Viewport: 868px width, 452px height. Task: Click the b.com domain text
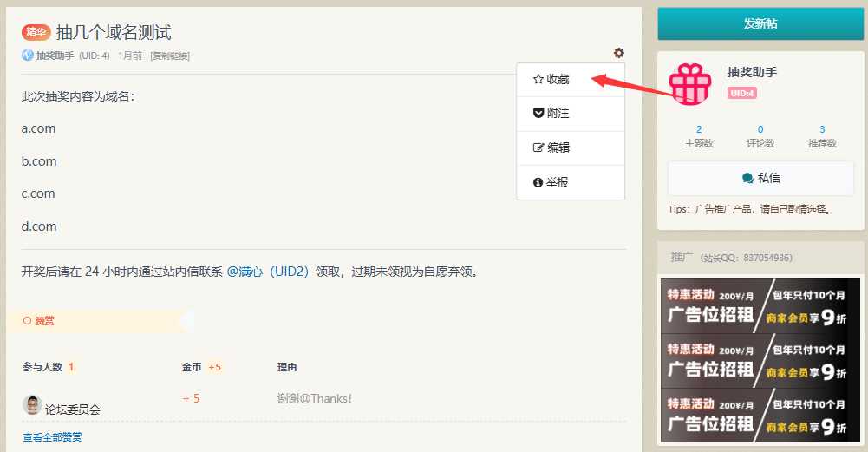pos(39,161)
